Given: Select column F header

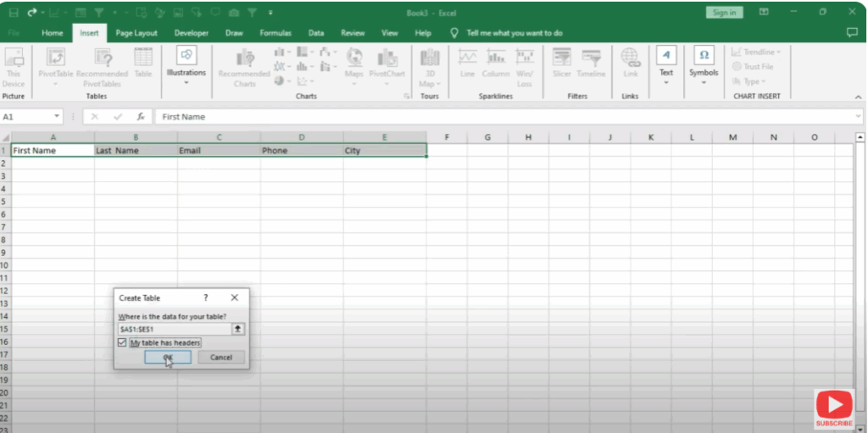Looking at the screenshot, I should pos(447,136).
